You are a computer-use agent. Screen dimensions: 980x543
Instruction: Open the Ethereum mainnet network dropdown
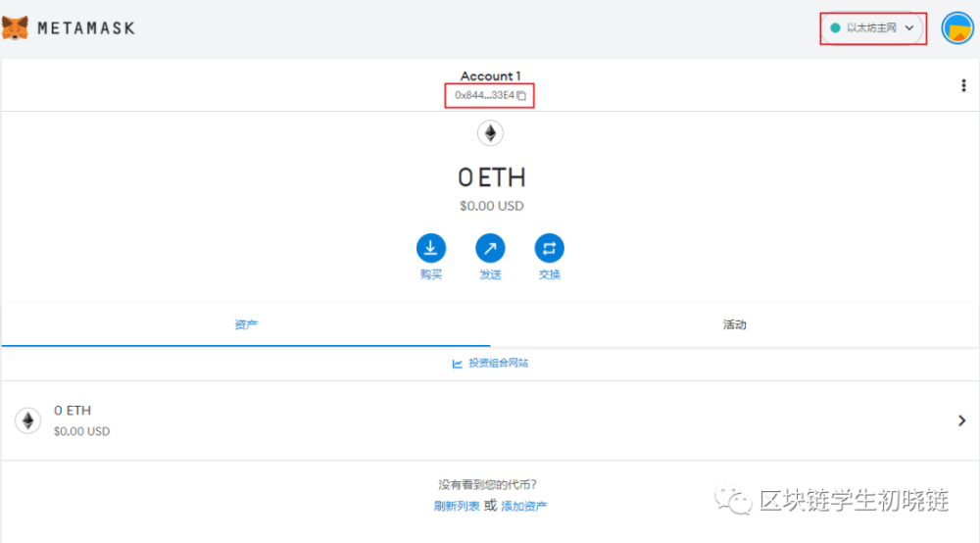[872, 28]
